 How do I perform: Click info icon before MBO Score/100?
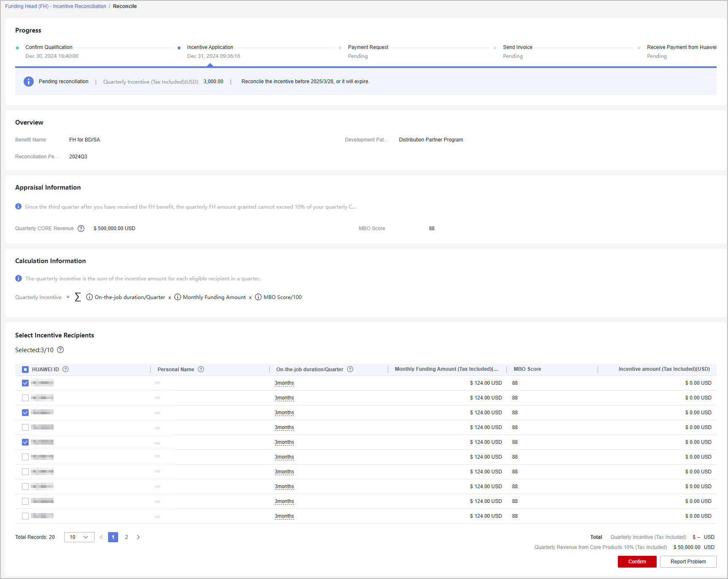[258, 297]
